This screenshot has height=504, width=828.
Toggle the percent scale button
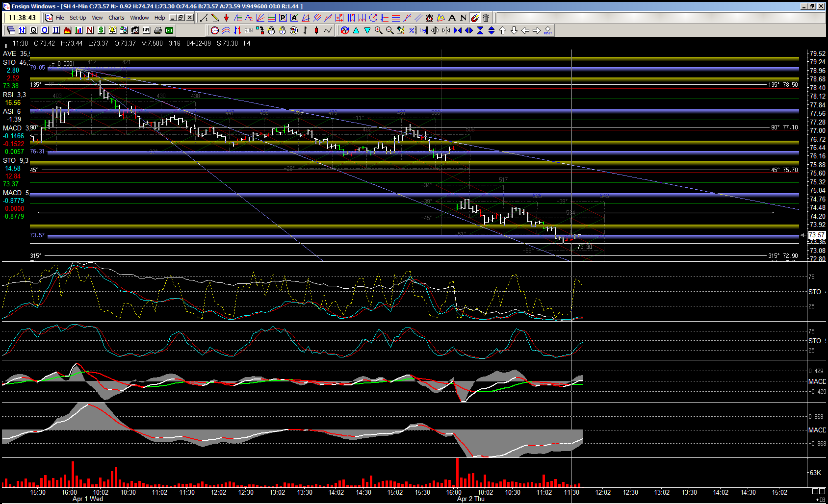[x=412, y=30]
